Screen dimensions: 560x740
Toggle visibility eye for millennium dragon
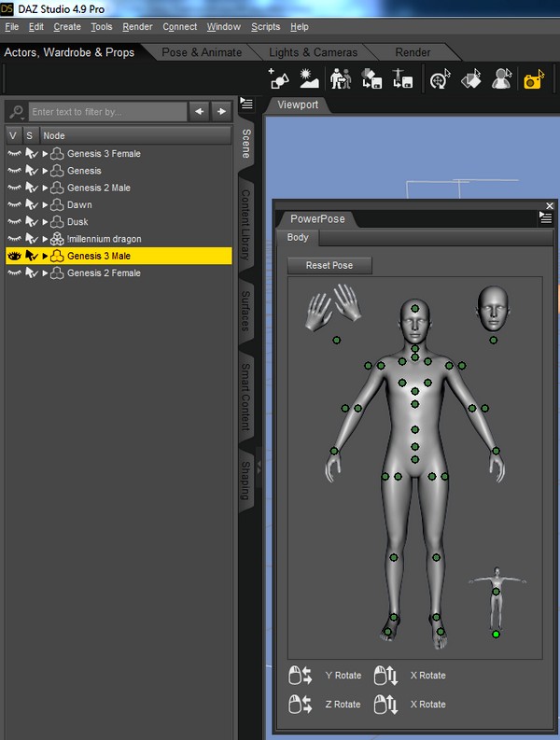pos(15,239)
